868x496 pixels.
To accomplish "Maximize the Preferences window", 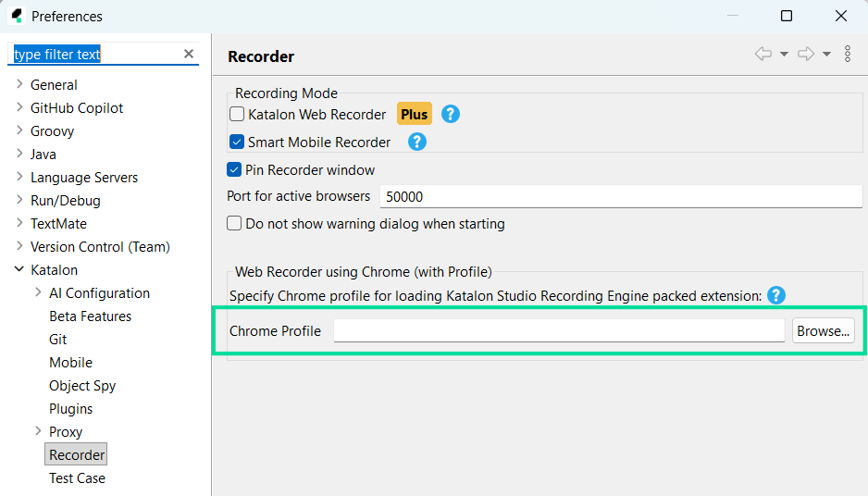I will [x=787, y=16].
